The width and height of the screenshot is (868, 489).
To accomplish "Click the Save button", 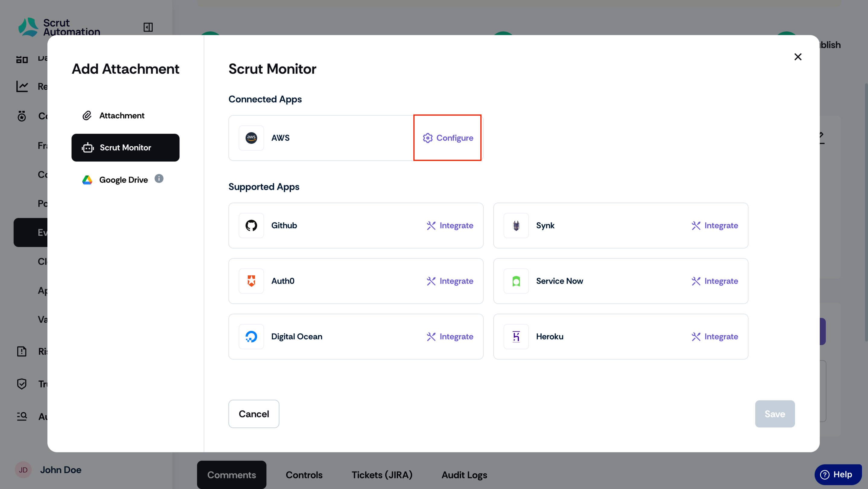I will coord(775,414).
